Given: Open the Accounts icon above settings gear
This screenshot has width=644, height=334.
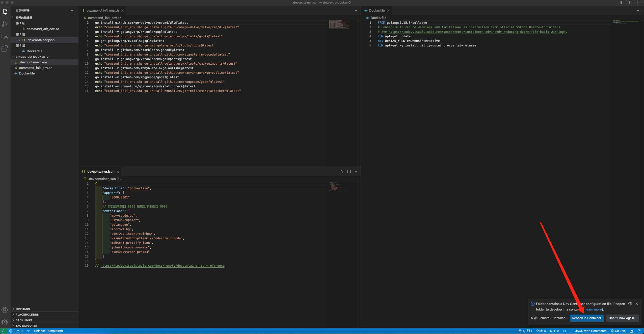Looking at the screenshot, I should click(5, 310).
